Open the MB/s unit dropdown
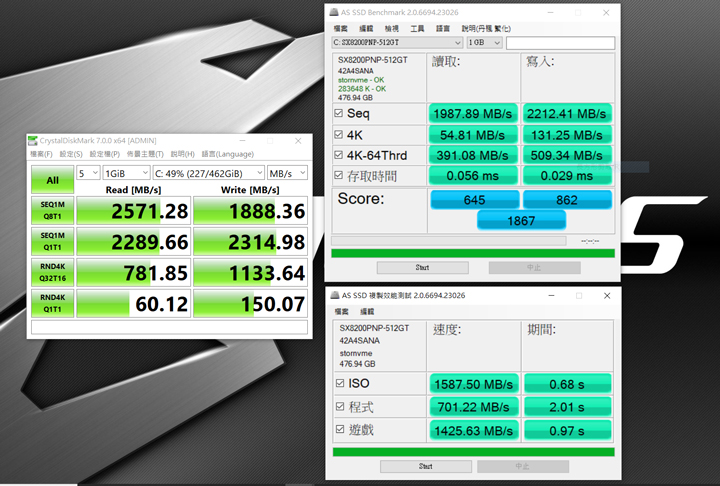 coord(287,173)
